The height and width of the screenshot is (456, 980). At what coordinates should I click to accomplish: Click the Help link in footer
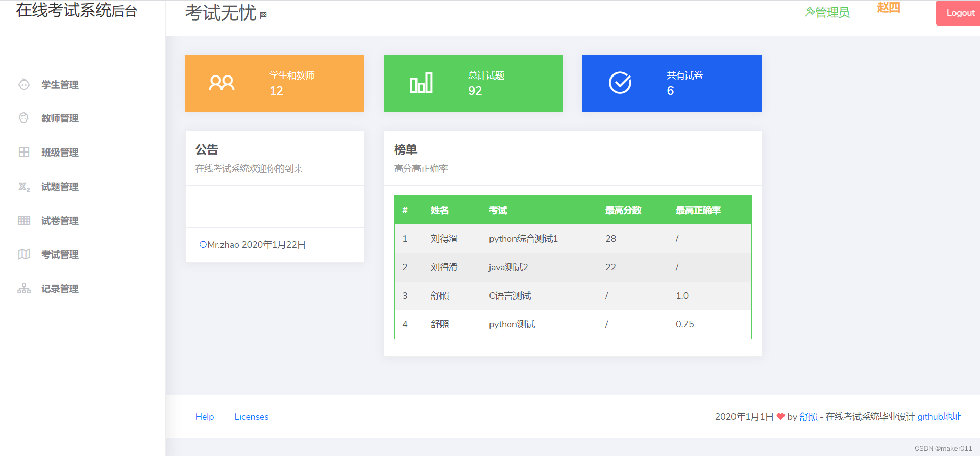[x=205, y=417]
